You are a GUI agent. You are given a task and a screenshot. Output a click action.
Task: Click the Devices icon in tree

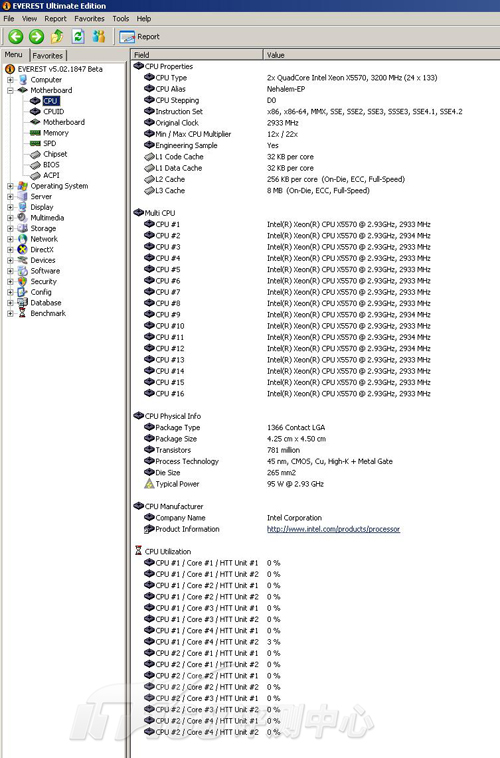[x=22, y=261]
